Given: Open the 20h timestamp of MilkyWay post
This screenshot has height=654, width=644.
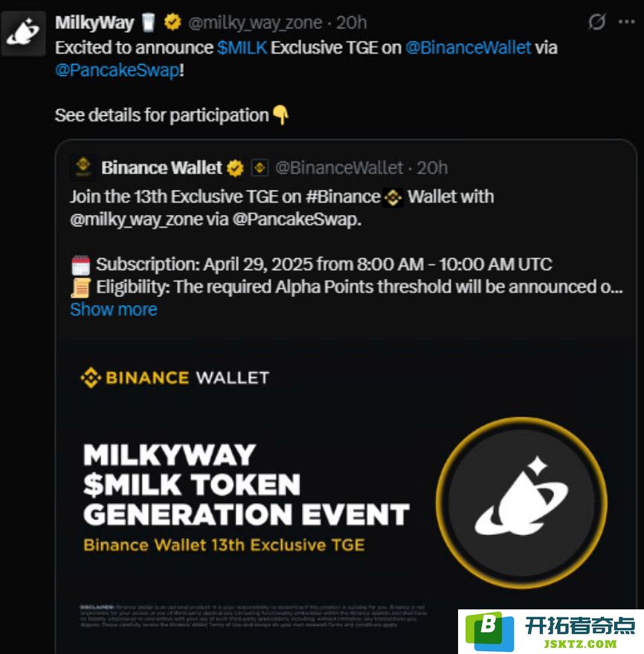Looking at the screenshot, I should 352,22.
